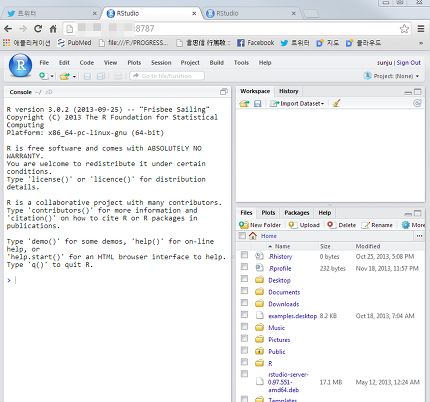Click the console working directory arrow icon
Viewport: 430px width, 402px height.
click(49, 92)
